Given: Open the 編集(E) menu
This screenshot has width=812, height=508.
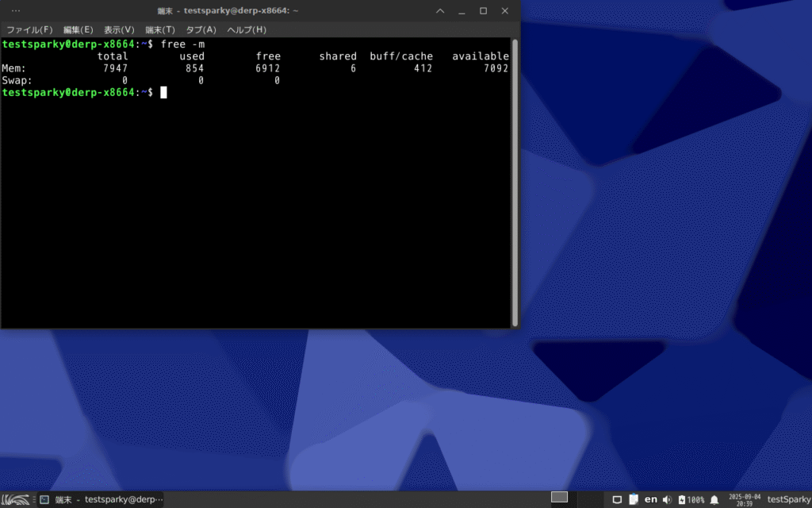Looking at the screenshot, I should [x=79, y=29].
